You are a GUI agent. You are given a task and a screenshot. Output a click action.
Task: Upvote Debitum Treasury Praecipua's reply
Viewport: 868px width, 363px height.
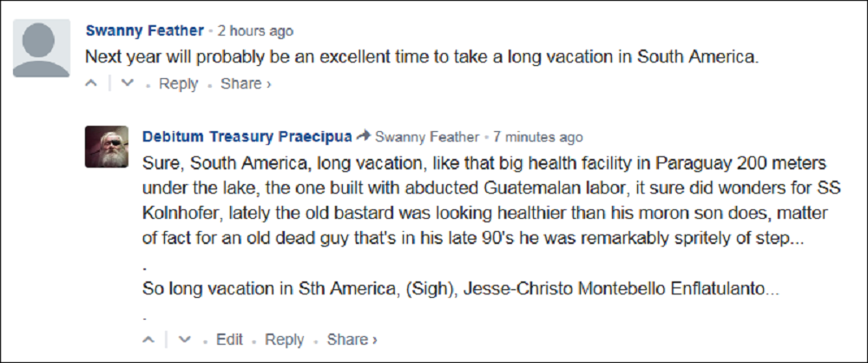(x=149, y=340)
